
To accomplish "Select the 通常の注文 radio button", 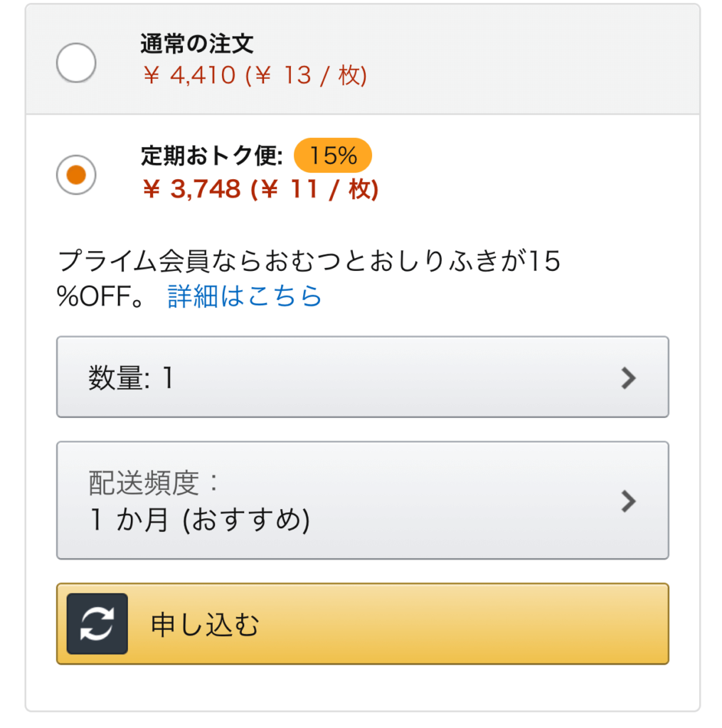I will tap(76, 63).
